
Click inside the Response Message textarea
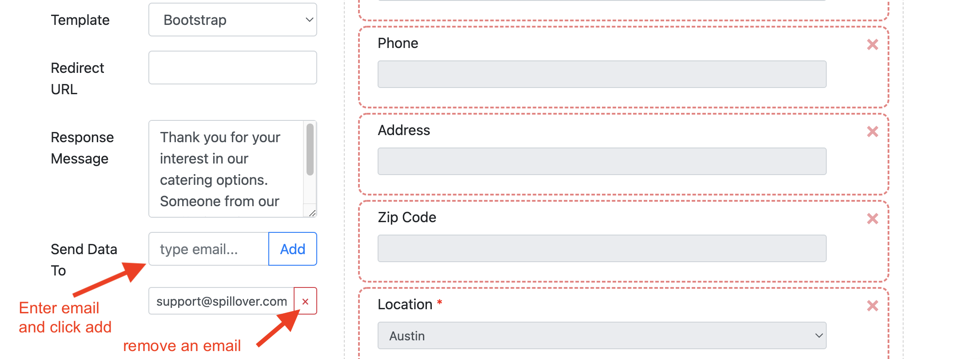click(x=227, y=169)
